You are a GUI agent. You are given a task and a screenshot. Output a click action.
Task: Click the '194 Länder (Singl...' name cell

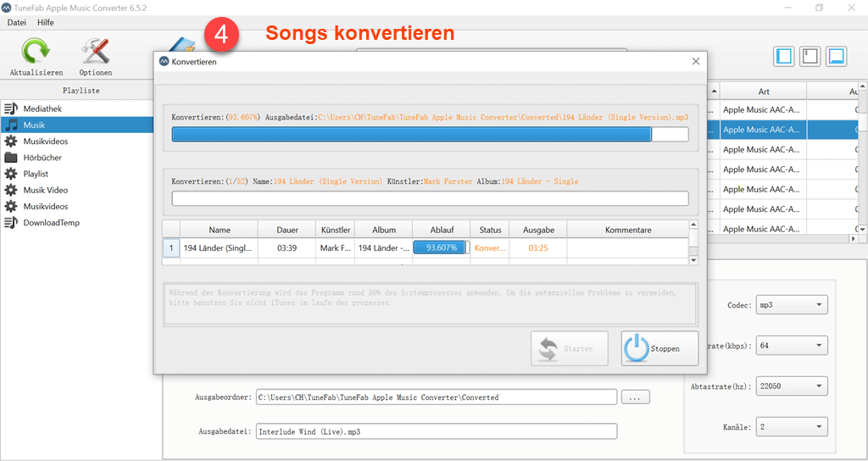point(220,248)
